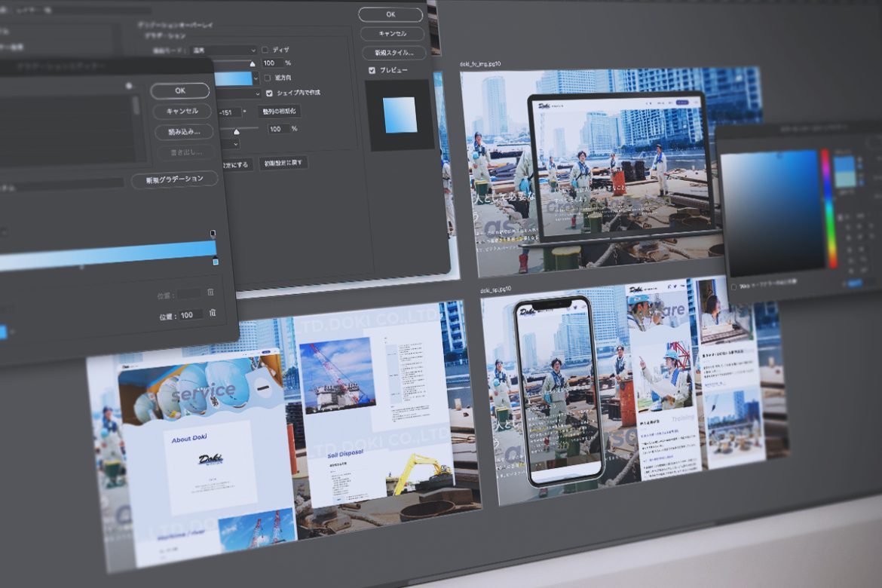Viewport: 882px width, 588px height.
Task: Click OK in the Gradient Editor dialog
Action: tap(180, 90)
